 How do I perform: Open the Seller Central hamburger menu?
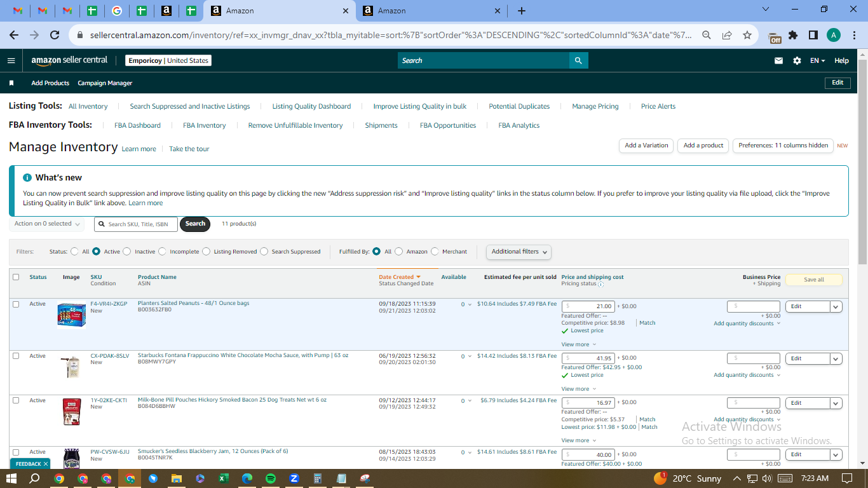tap(11, 60)
